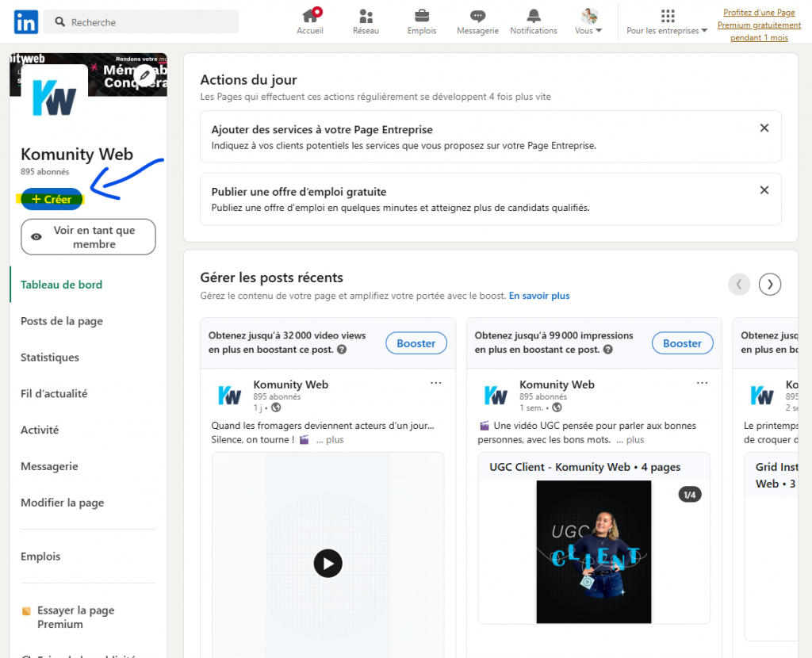Click Voir en tant que membre button

(88, 236)
